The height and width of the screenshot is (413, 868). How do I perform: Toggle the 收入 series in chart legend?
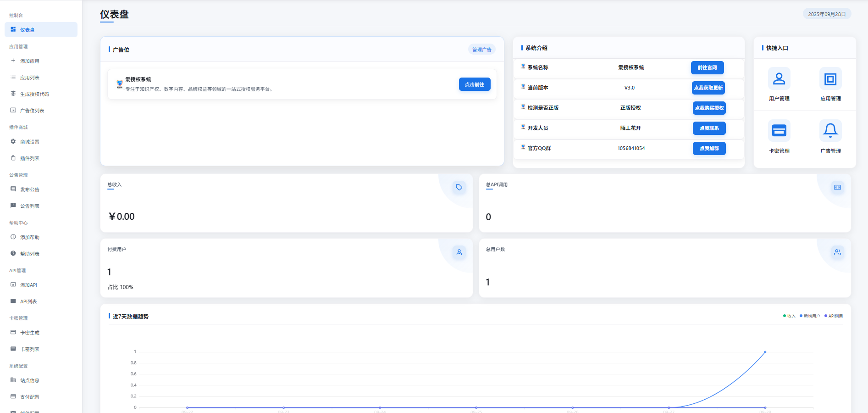pyautogui.click(x=789, y=316)
